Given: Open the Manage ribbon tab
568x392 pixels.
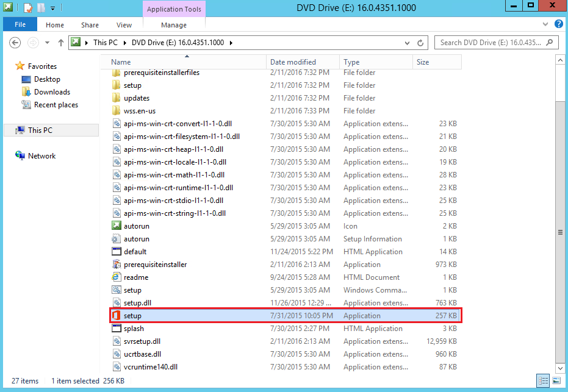Looking at the screenshot, I should point(174,25).
